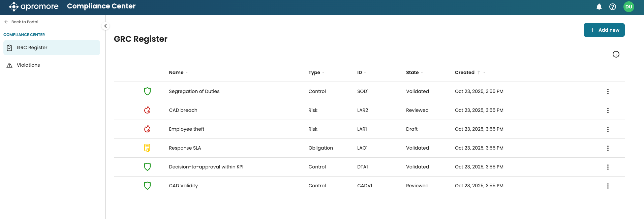Click the shield icon for Segregation of Duties
This screenshot has width=644, height=219.
[147, 91]
